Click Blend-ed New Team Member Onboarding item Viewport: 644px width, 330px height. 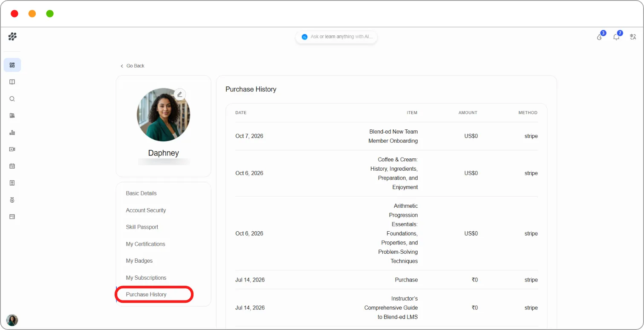coord(393,136)
